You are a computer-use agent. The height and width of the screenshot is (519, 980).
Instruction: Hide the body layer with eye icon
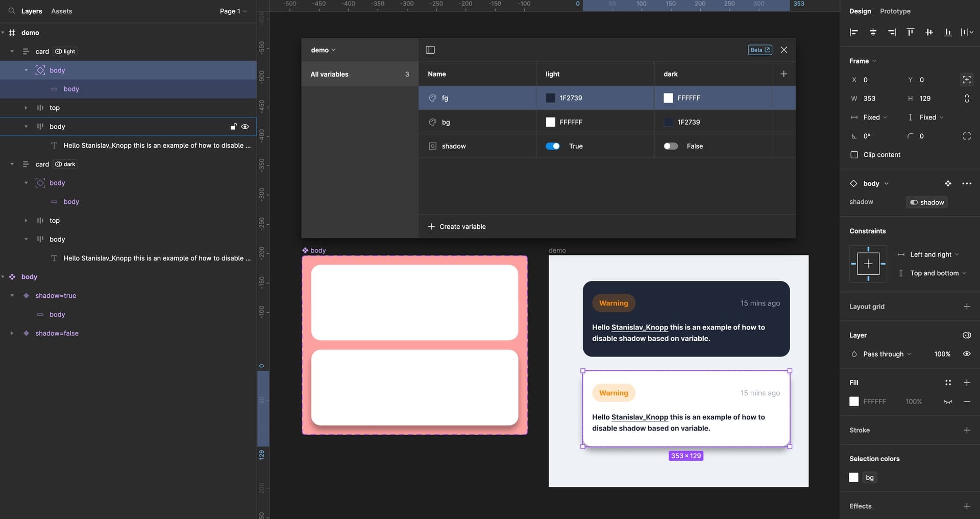245,127
